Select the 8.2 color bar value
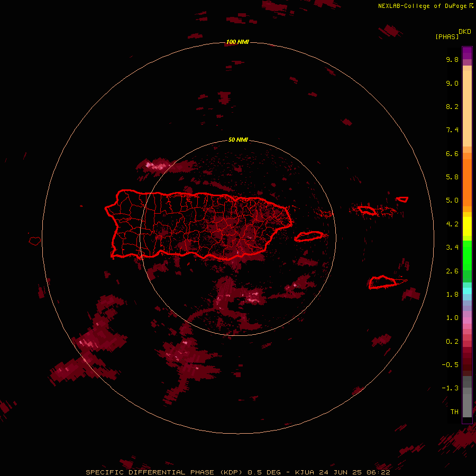476x476 pixels. pyautogui.click(x=452, y=106)
